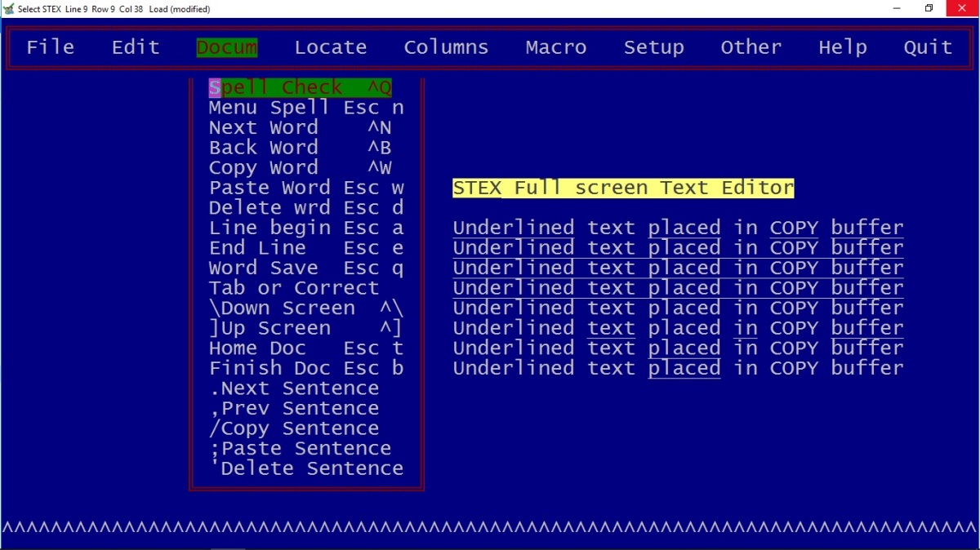Select Paste Word Esc w
Image resolution: width=980 pixels, height=550 pixels.
click(306, 188)
